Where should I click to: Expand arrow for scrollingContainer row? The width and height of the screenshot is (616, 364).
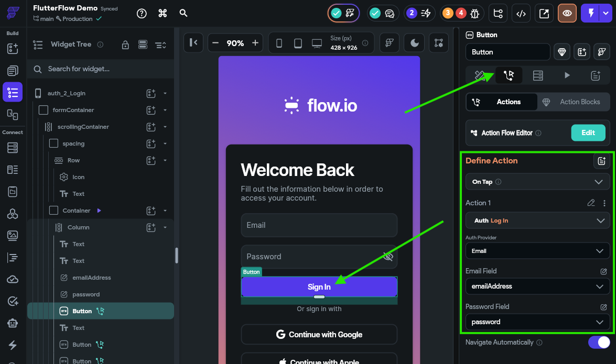click(165, 127)
